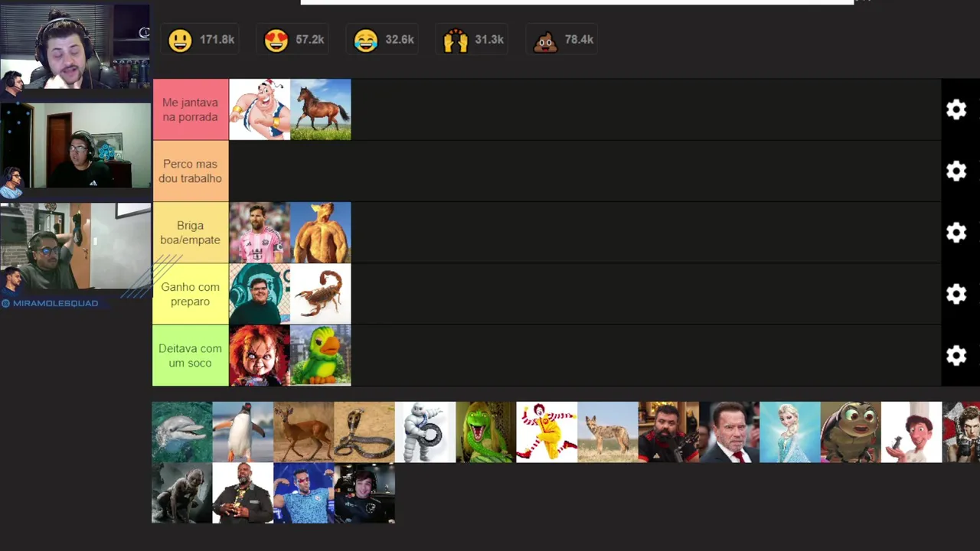The image size is (980, 551).
Task: Select the Ronald McDonald clown image
Action: pyautogui.click(x=547, y=432)
